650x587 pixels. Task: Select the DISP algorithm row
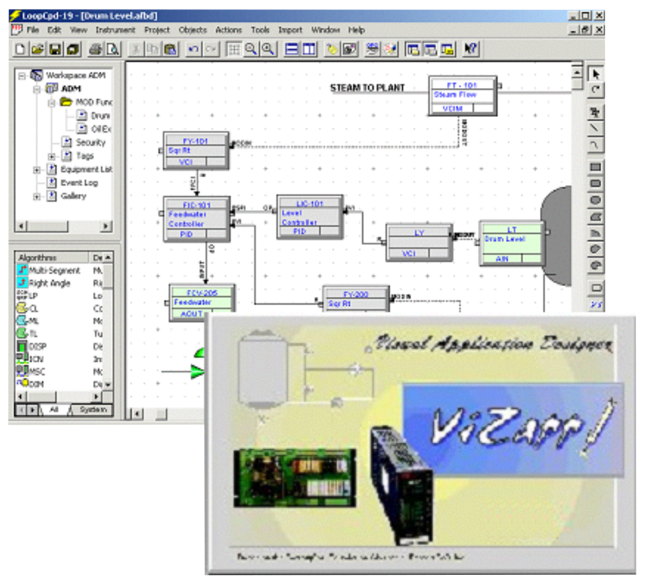tap(59, 346)
